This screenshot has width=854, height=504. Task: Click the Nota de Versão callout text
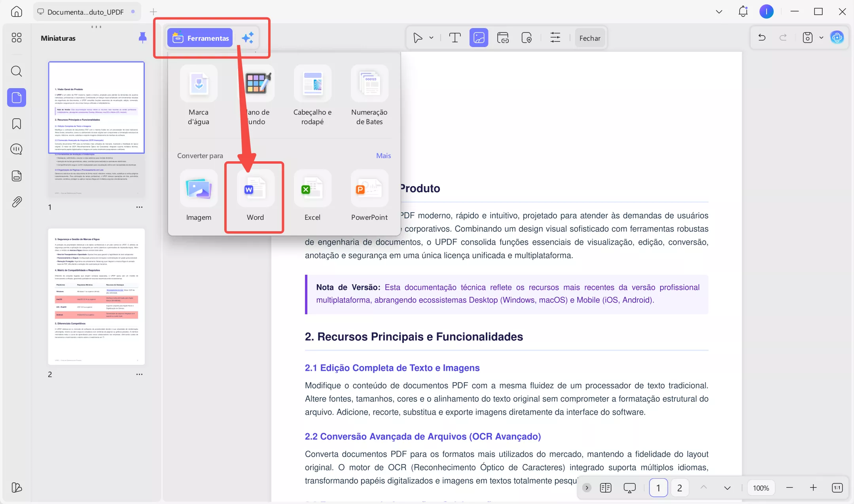click(507, 294)
